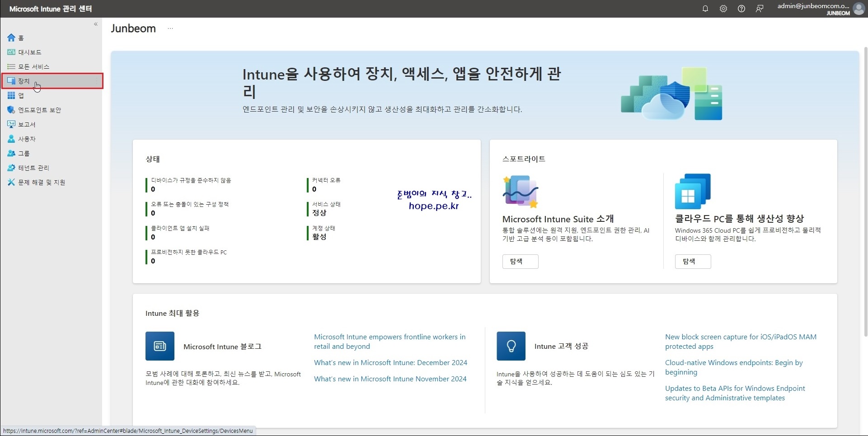Click the Apps grid icon
The height and width of the screenshot is (436, 868).
click(11, 95)
